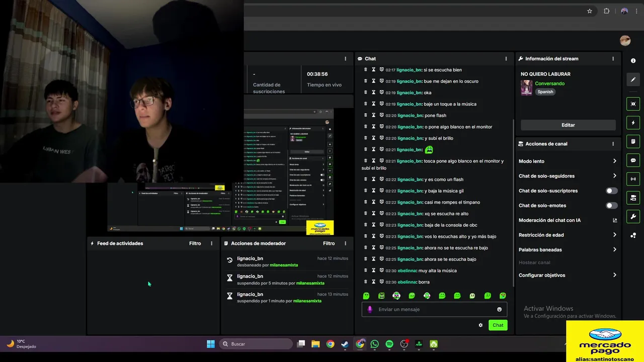
Task: Click the Conversando category link
Action: (x=549, y=83)
